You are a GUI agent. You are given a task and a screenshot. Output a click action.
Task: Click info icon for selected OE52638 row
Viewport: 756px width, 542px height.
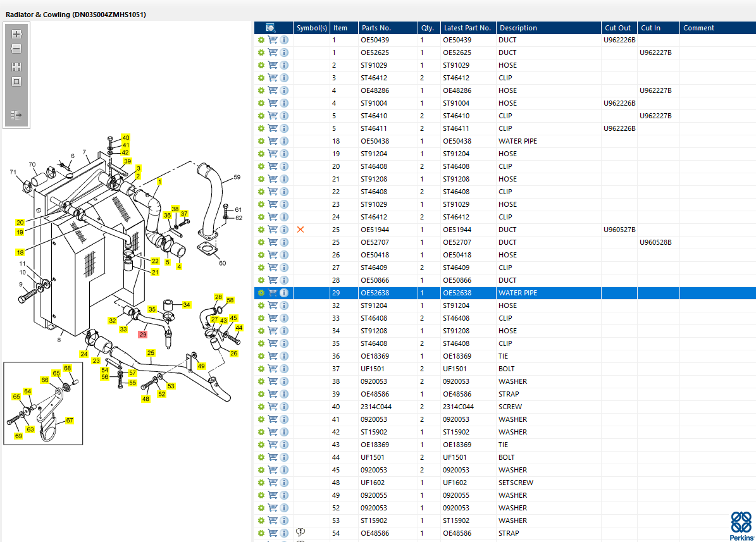pos(285,293)
